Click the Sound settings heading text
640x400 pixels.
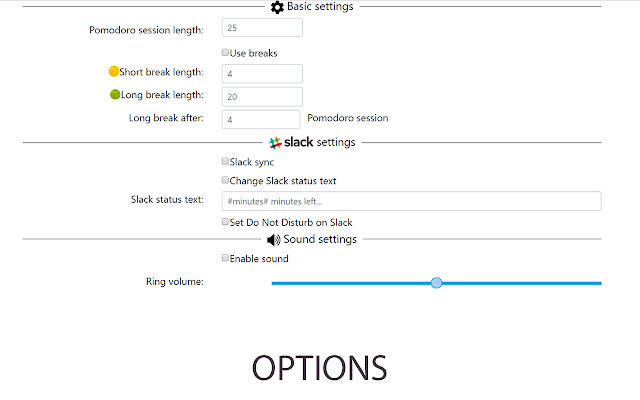(320, 239)
